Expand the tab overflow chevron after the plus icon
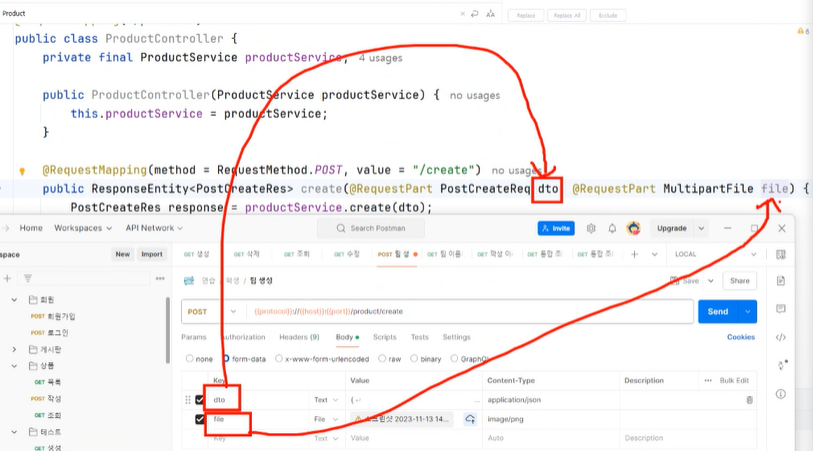This screenshot has height=451, width=813. [x=654, y=254]
